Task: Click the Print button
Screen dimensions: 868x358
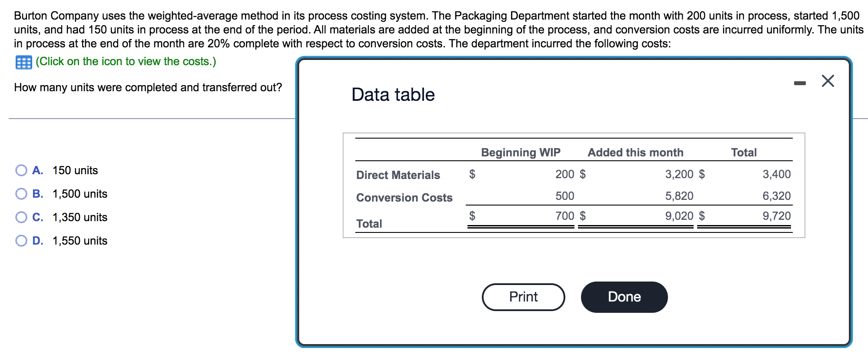Action: pos(523,297)
